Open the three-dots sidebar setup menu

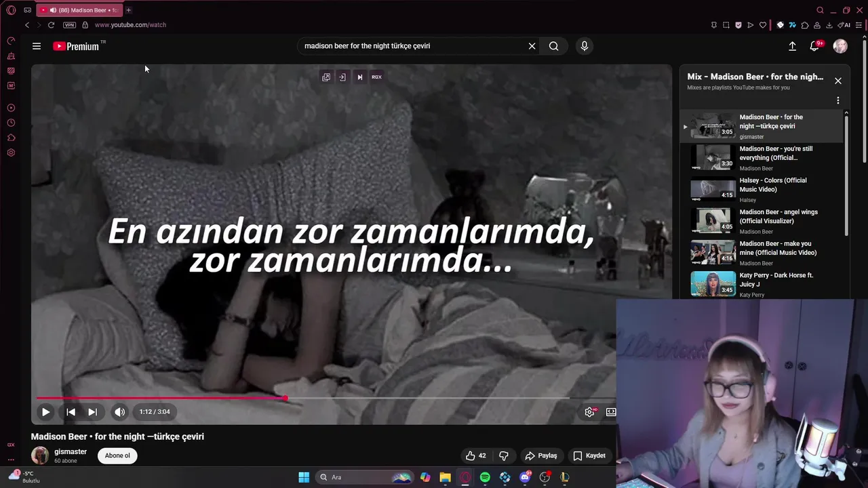point(11,460)
